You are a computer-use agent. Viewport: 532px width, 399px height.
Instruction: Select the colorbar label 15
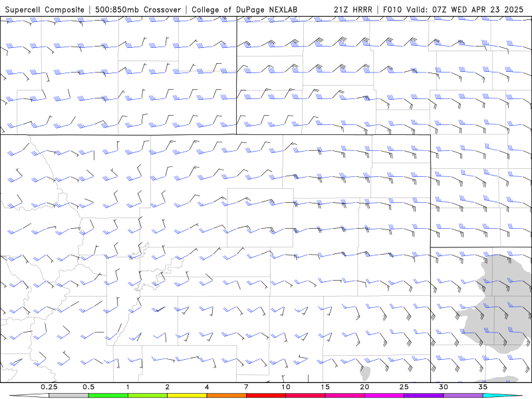point(325,387)
